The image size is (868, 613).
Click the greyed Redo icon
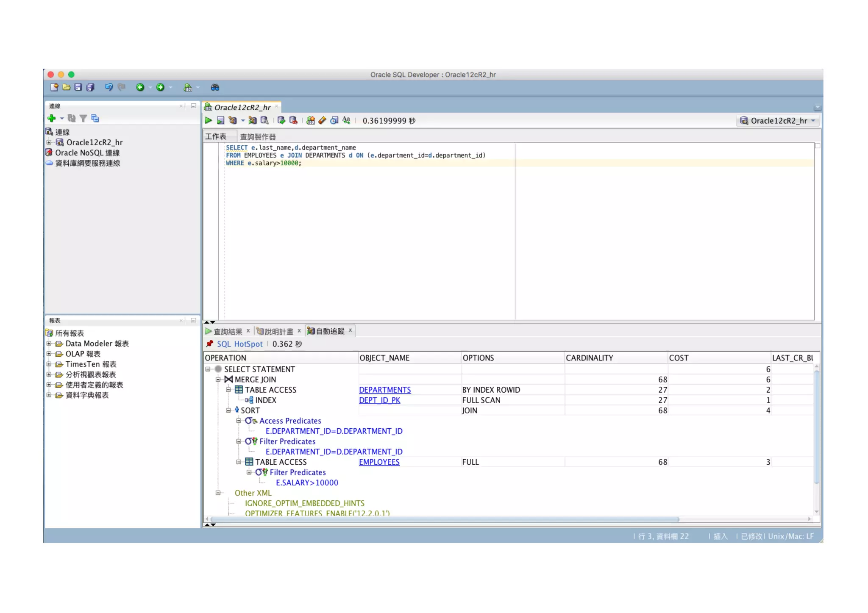[x=122, y=87]
